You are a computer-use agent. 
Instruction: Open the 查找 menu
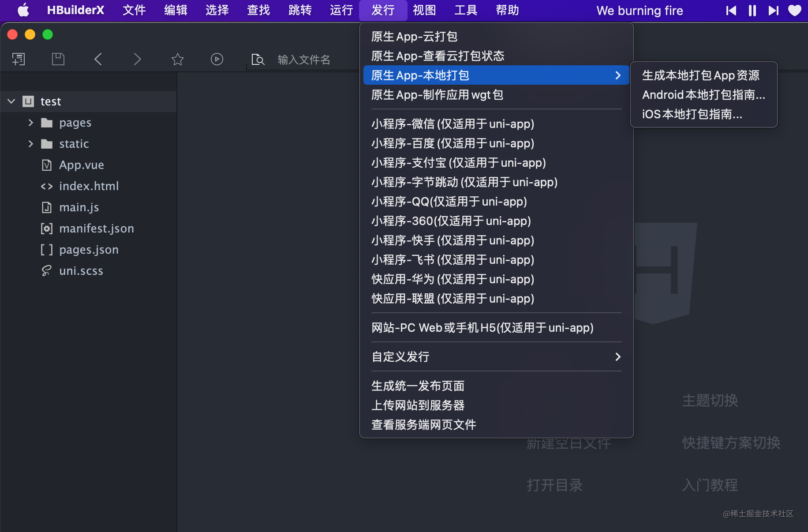point(258,10)
